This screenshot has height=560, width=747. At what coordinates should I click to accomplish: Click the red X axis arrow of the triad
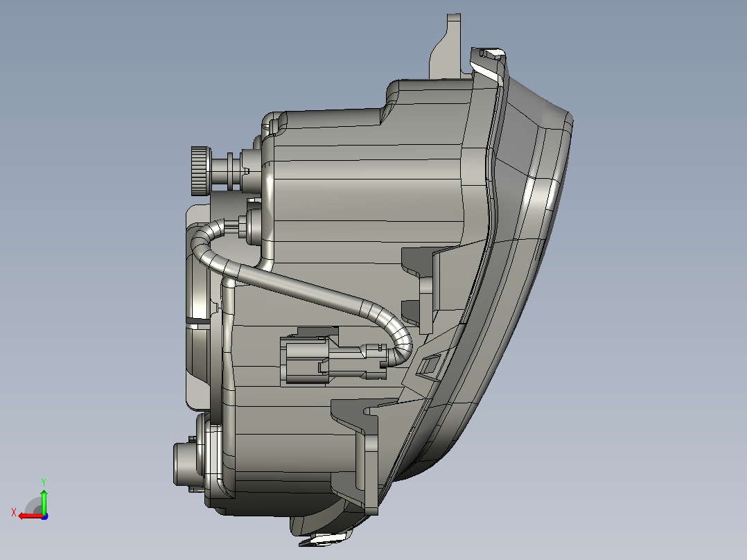click(x=30, y=516)
